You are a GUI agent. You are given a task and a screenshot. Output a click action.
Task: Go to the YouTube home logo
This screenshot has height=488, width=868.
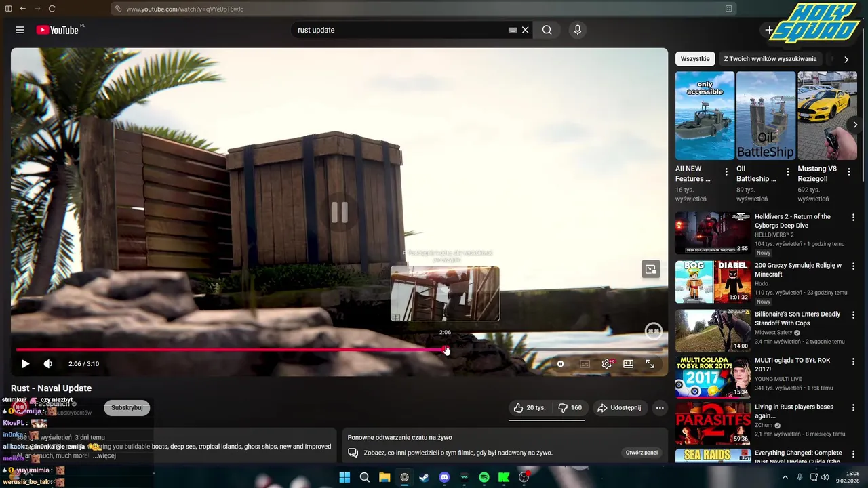[x=58, y=30]
